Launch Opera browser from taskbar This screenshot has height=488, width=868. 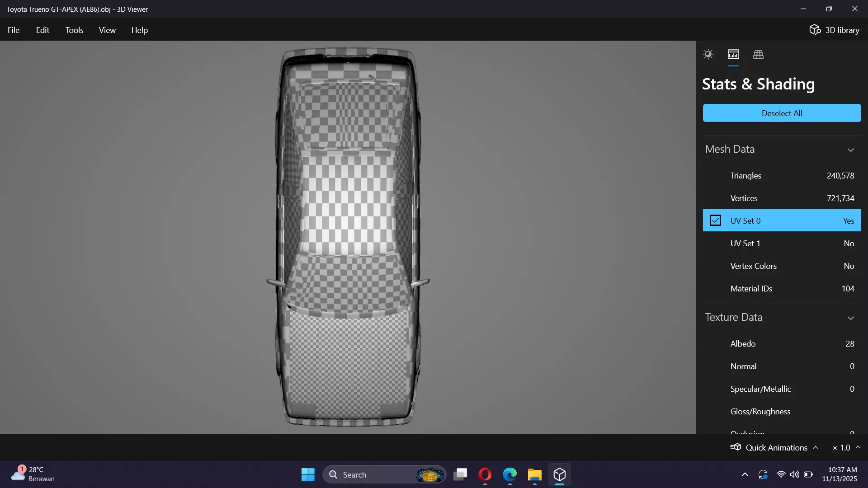[485, 474]
